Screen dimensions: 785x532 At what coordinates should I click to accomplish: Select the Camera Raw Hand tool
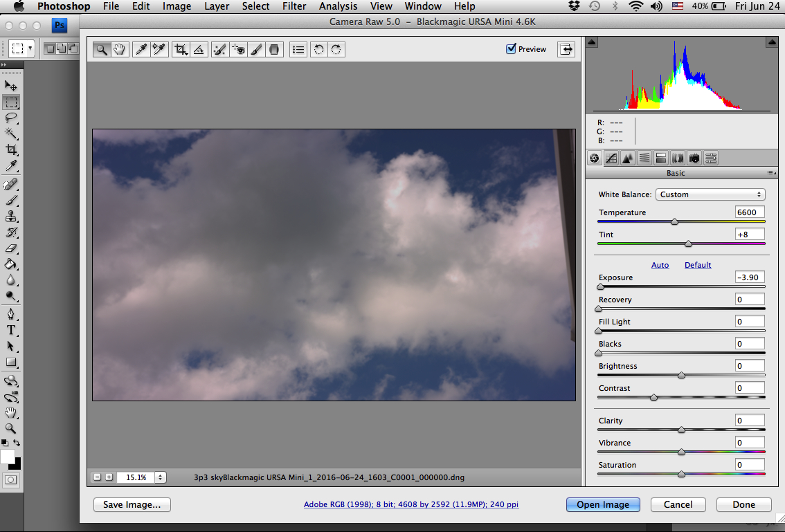[119, 50]
